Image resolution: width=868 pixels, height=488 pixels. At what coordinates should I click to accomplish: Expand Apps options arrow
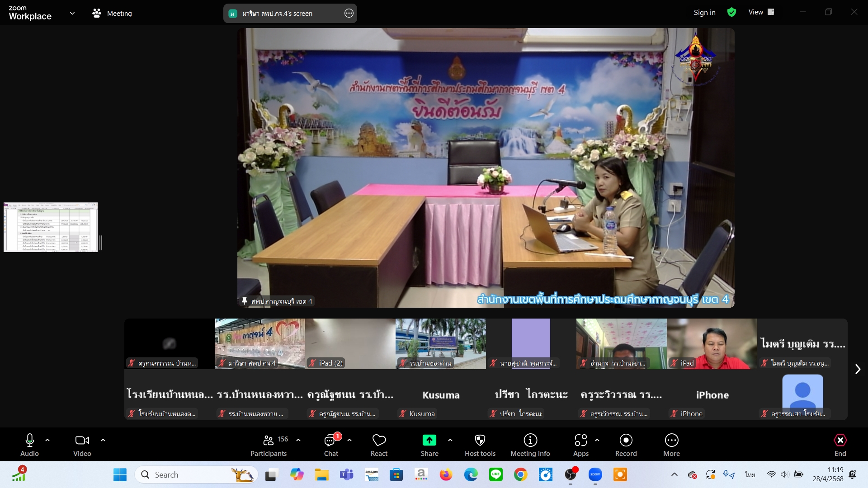[597, 440]
